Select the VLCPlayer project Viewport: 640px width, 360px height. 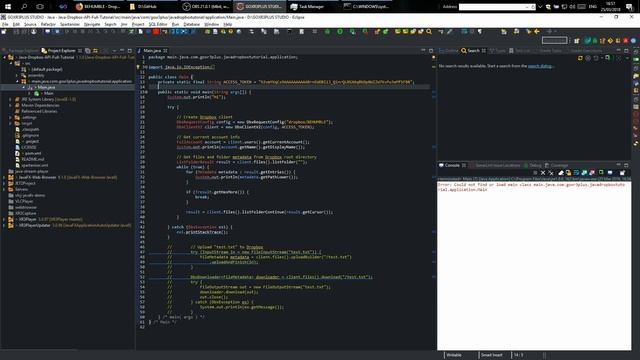[x=24, y=201]
